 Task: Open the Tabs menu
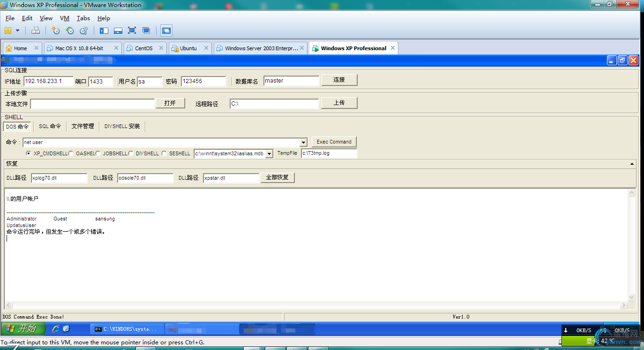pyautogui.click(x=83, y=18)
